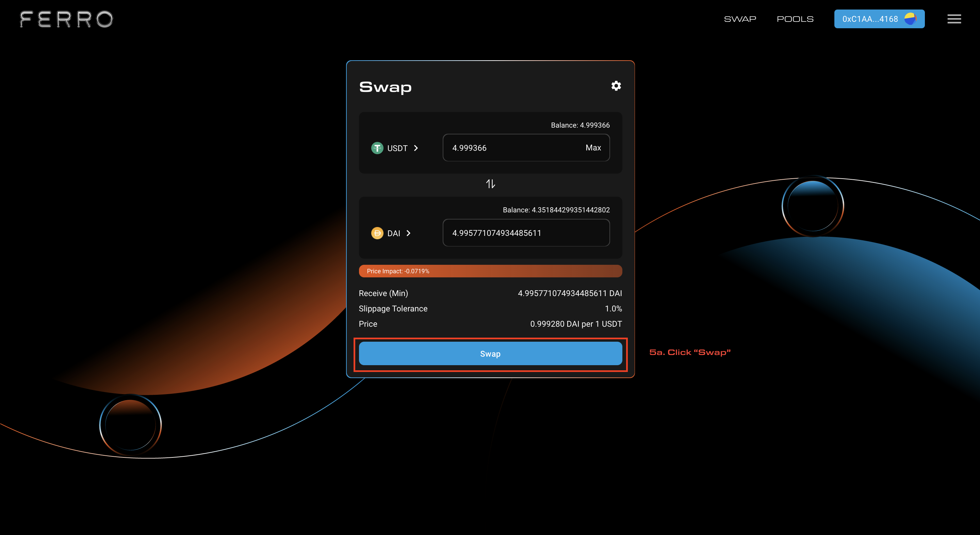Click the DAI Balance 4.351844299351442802 text

[556, 210]
